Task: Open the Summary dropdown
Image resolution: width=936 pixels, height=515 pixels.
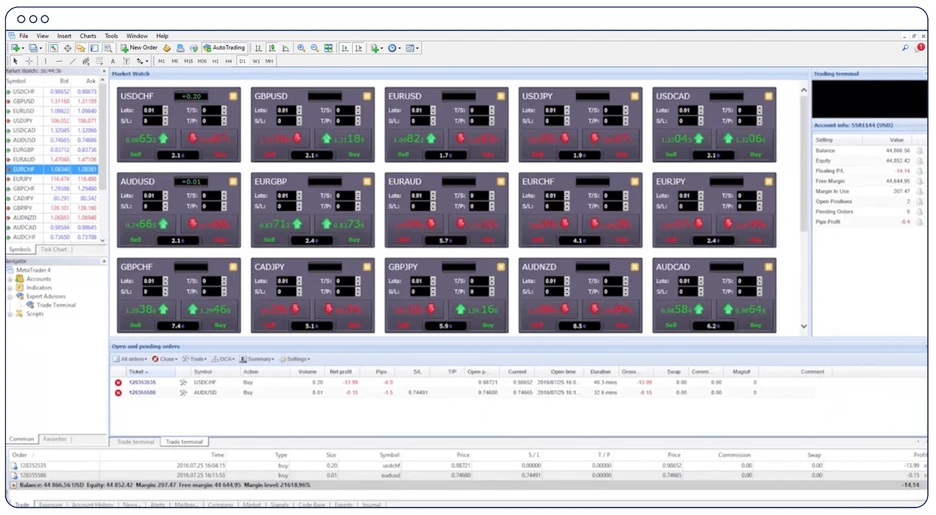Action: [257, 359]
